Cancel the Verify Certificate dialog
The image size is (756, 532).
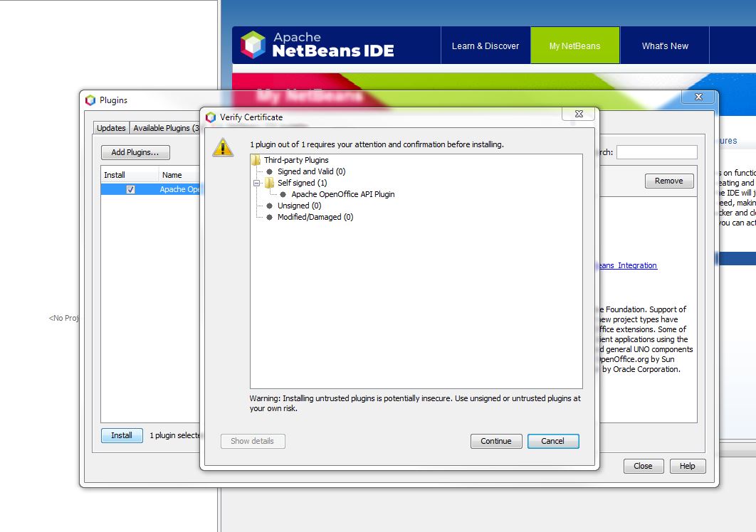(x=553, y=441)
